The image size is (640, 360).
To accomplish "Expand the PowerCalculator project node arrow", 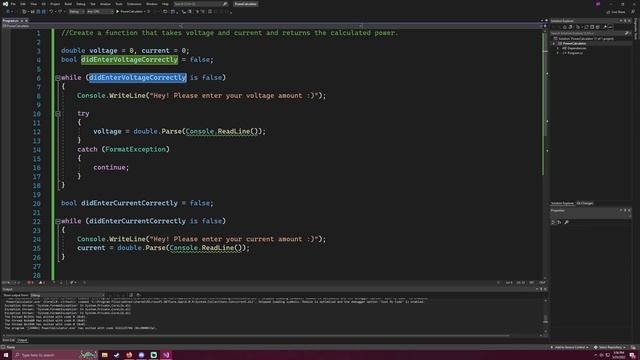I will tap(553, 44).
